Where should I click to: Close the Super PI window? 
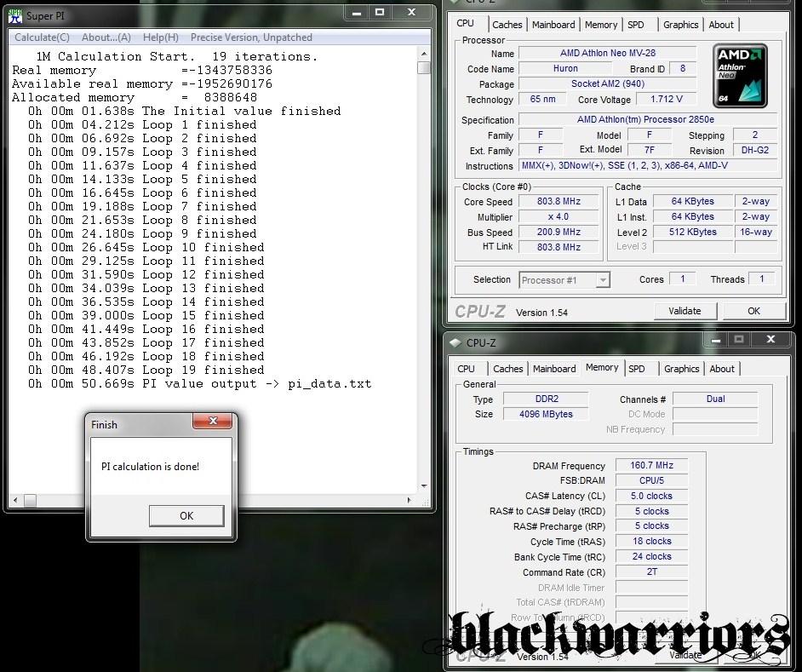[x=412, y=13]
